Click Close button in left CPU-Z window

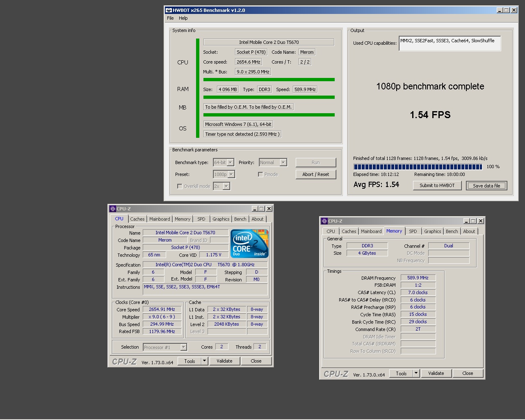(256, 361)
